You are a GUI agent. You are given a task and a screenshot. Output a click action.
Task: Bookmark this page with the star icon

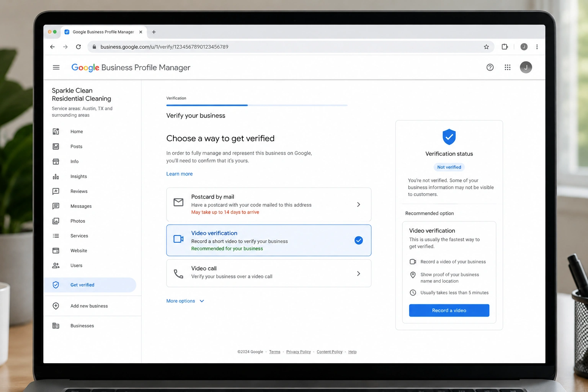486,47
